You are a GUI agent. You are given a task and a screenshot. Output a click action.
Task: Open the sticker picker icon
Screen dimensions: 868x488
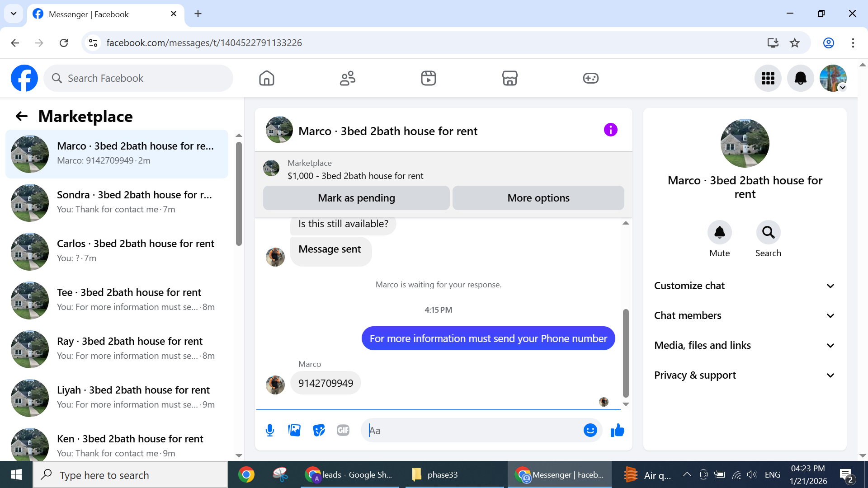pos(319,430)
